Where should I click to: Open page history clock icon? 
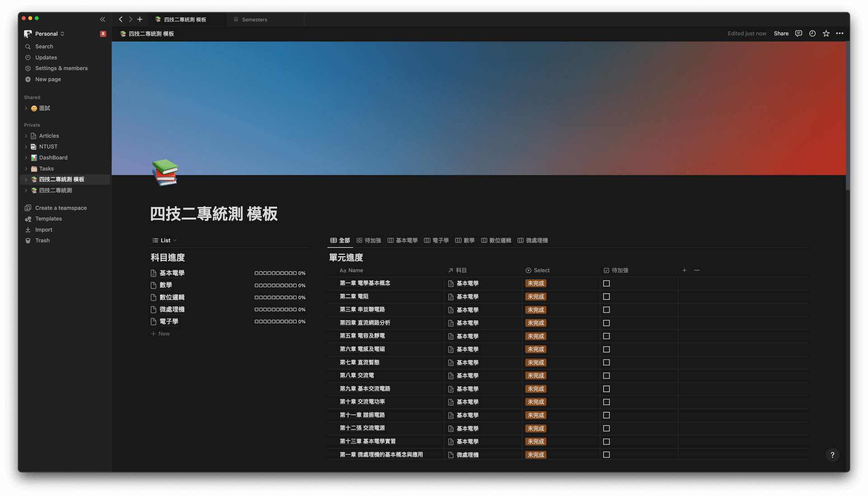812,33
